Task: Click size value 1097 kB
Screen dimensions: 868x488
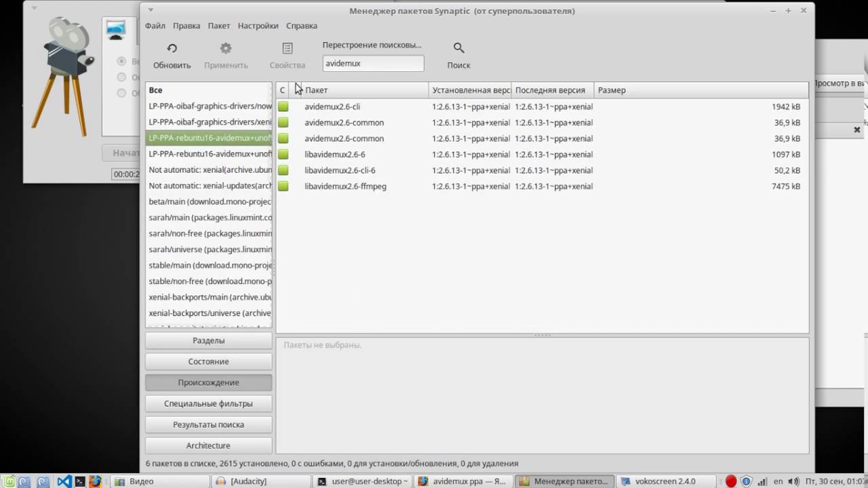Action: coord(786,155)
